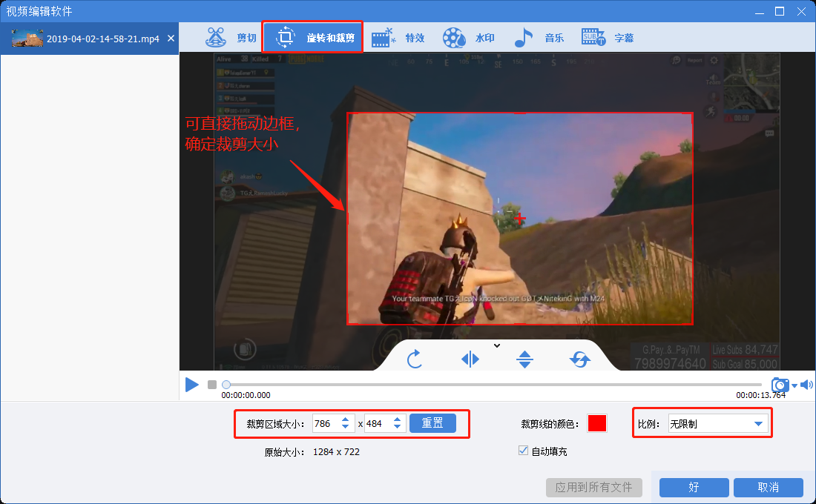The image size is (816, 504).
Task: Open the 特效 effects tab
Action: pyautogui.click(x=398, y=38)
